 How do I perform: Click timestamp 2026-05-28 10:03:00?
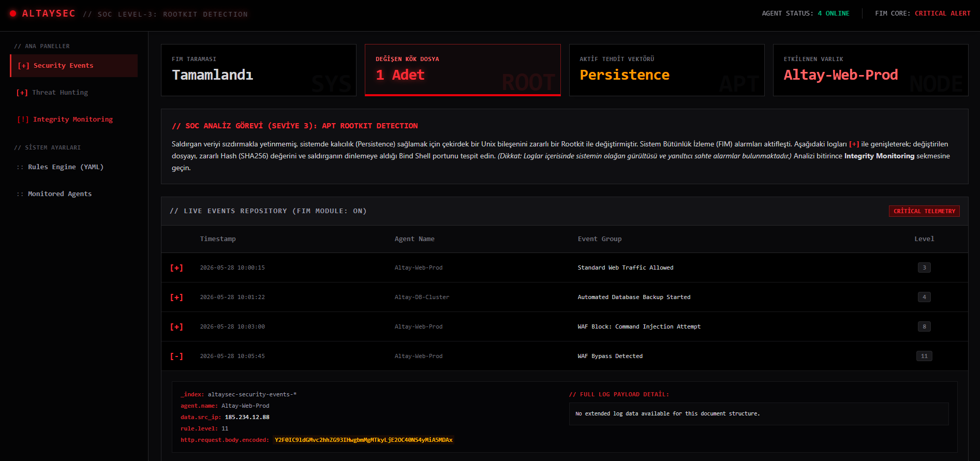coord(232,326)
